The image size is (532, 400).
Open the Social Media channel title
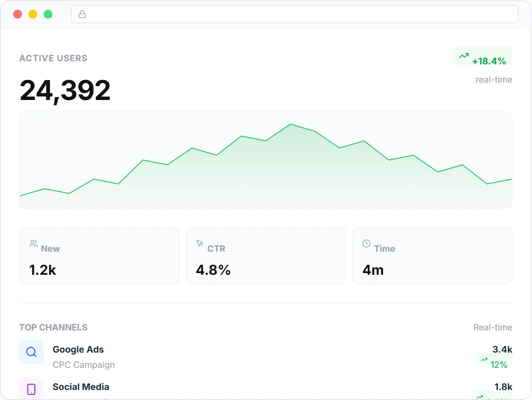coord(81,387)
